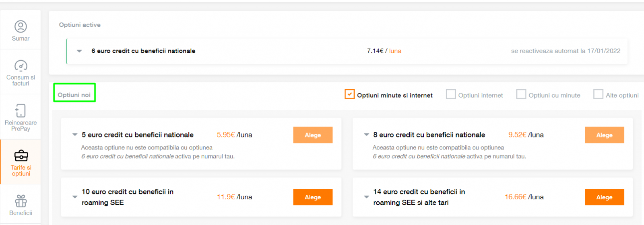Open the Consum si facturi gauge icon
This screenshot has width=644, height=225.
(x=21, y=65)
